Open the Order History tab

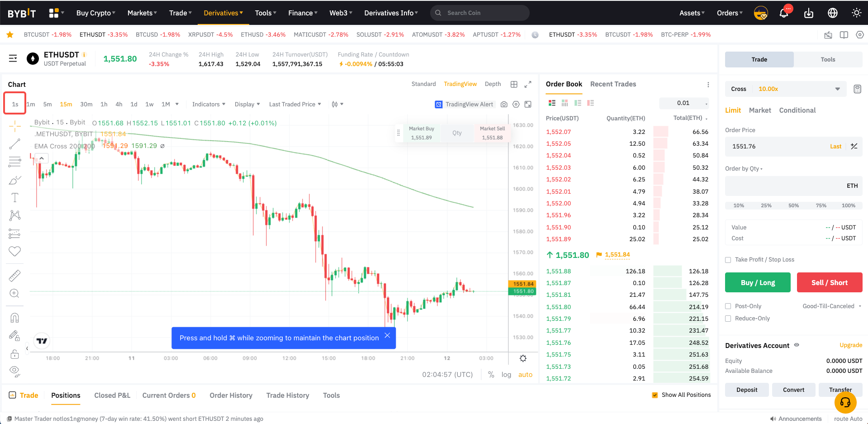231,395
